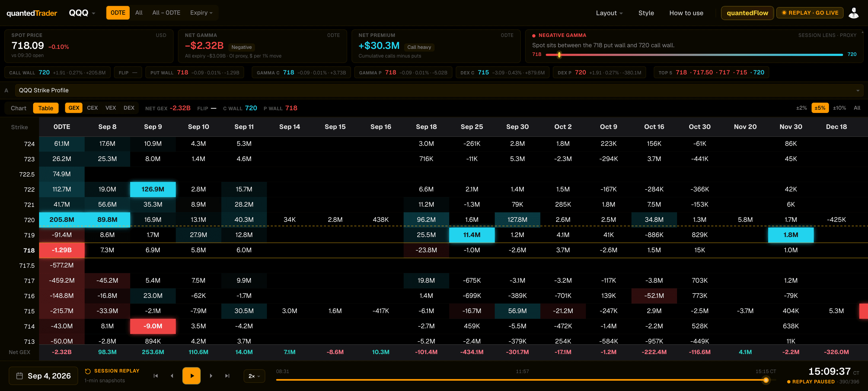Click the 11.4M cell in Sep 25
The height and width of the screenshot is (391, 868).
click(x=472, y=235)
